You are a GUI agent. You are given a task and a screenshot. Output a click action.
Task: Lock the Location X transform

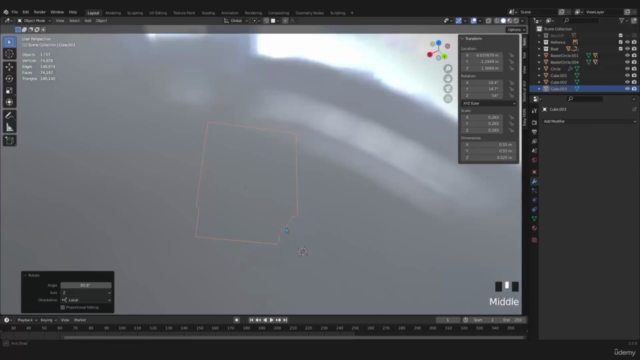coord(511,55)
